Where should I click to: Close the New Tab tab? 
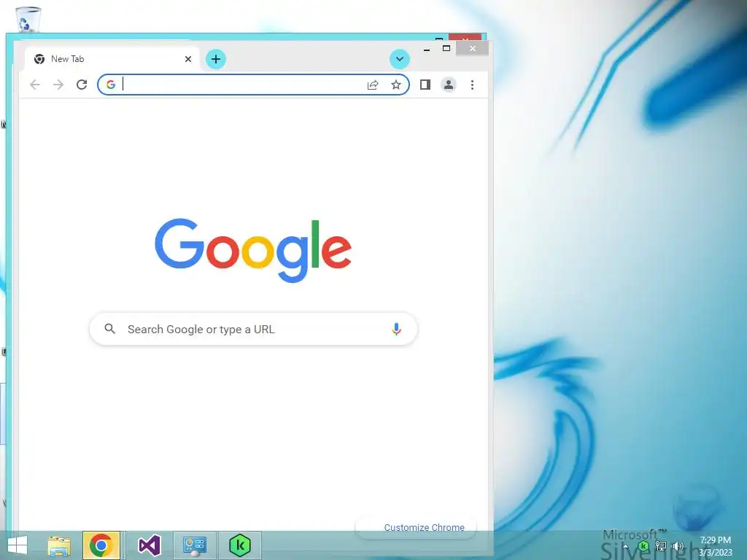(188, 59)
